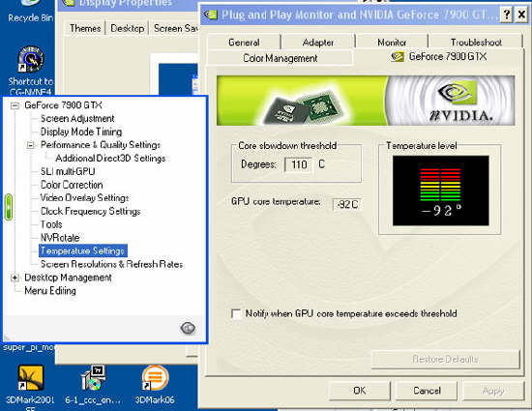Switch to the Troubleshoot tab
This screenshot has height=411, width=532.
pos(476,42)
